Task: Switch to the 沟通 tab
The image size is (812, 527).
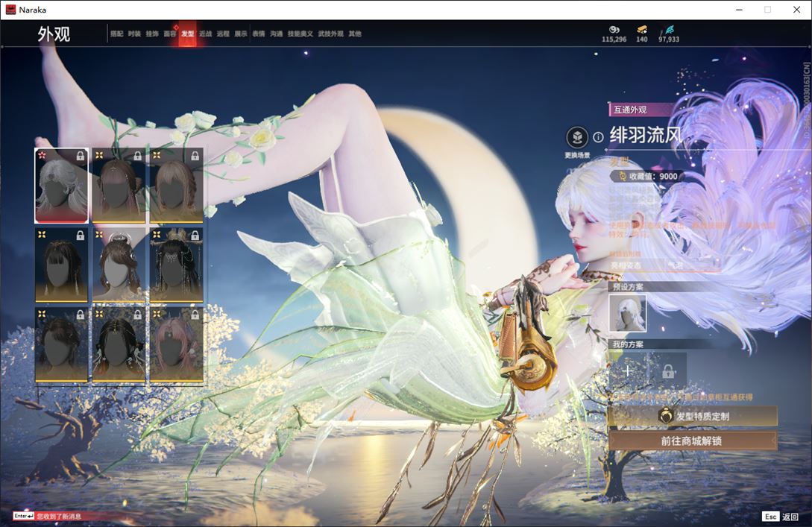Action: [277, 34]
